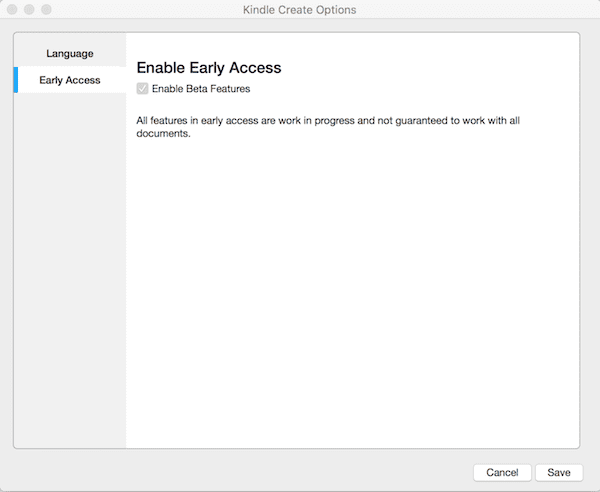Click the Cancel button
The height and width of the screenshot is (492, 600).
tap(502, 472)
